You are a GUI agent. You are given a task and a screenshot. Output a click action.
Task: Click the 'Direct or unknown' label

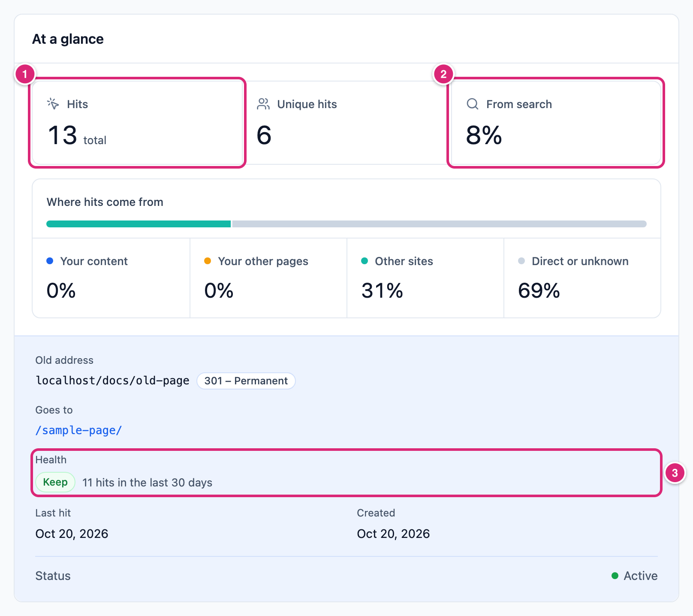[580, 261]
